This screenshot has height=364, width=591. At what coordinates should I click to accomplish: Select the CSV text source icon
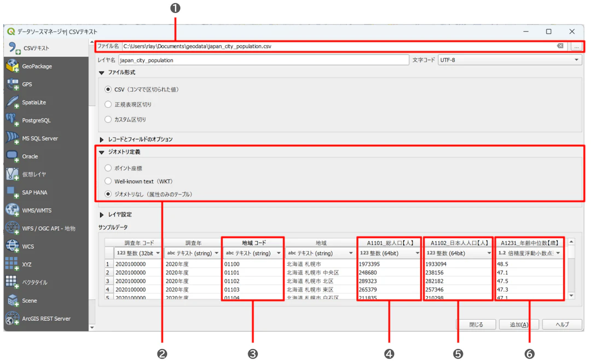click(x=14, y=48)
